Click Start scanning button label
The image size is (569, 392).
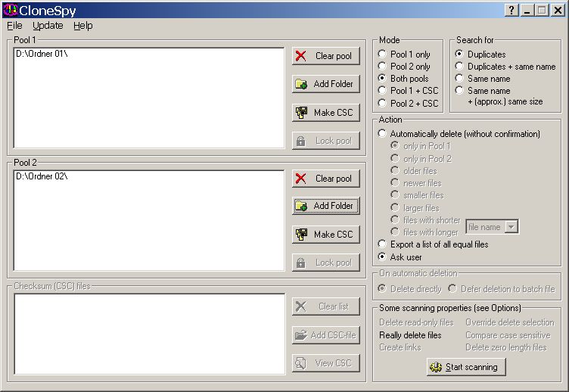(x=471, y=367)
